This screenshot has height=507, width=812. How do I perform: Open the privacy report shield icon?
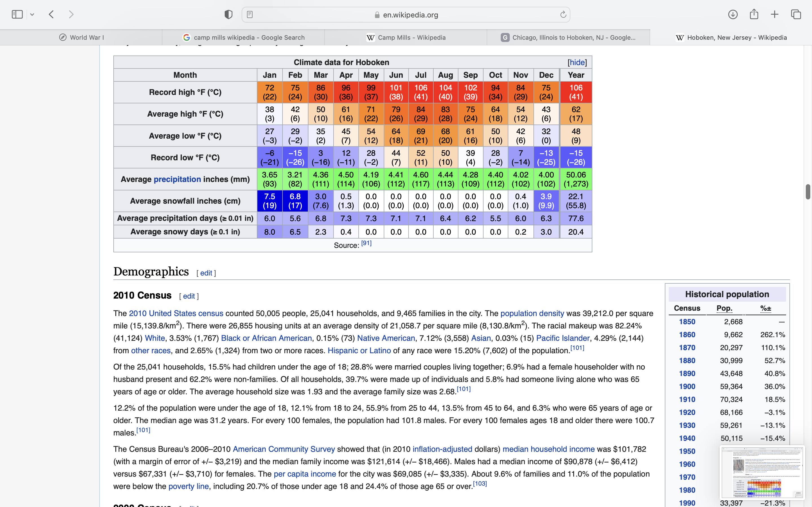228,14
